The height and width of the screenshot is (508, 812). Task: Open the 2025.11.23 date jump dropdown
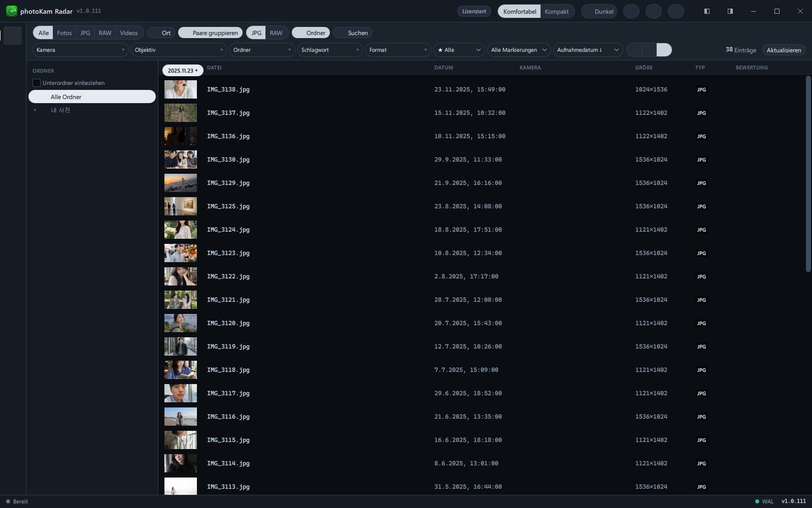[183, 71]
